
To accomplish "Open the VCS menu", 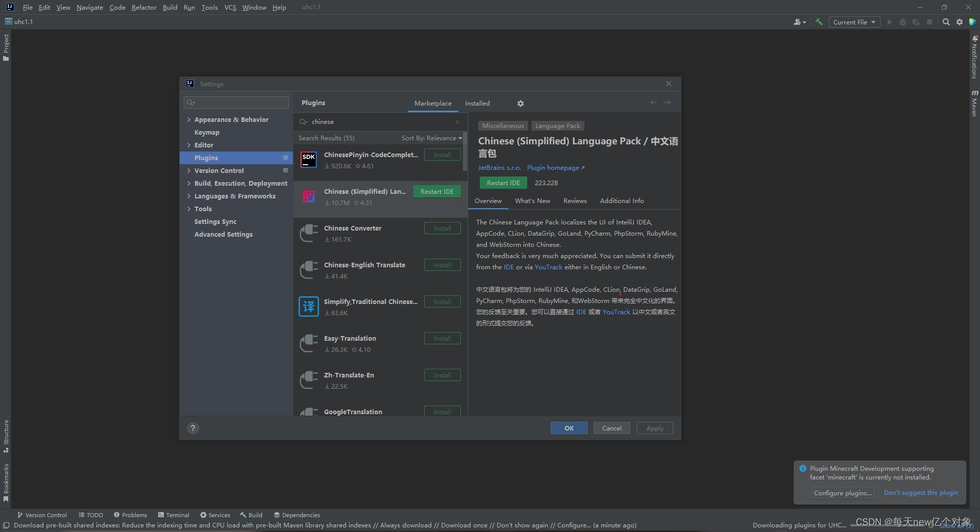I will (230, 7).
